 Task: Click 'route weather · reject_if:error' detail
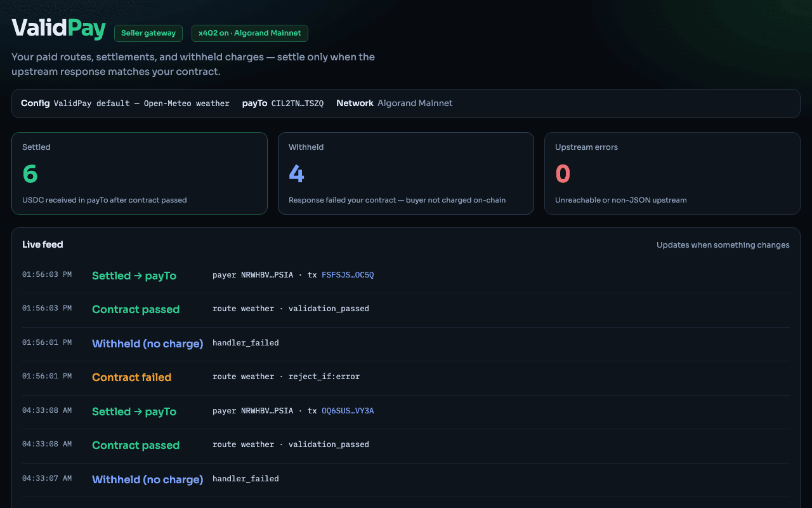point(286,377)
